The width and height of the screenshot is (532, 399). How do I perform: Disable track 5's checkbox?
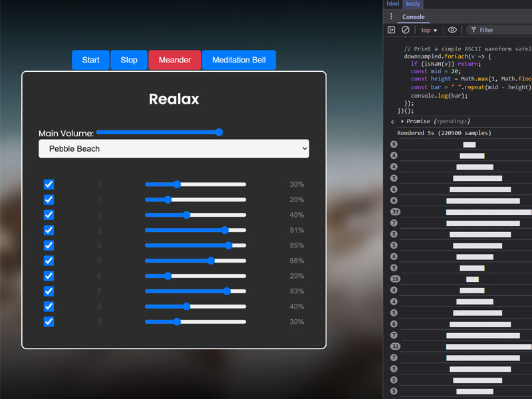49,261
